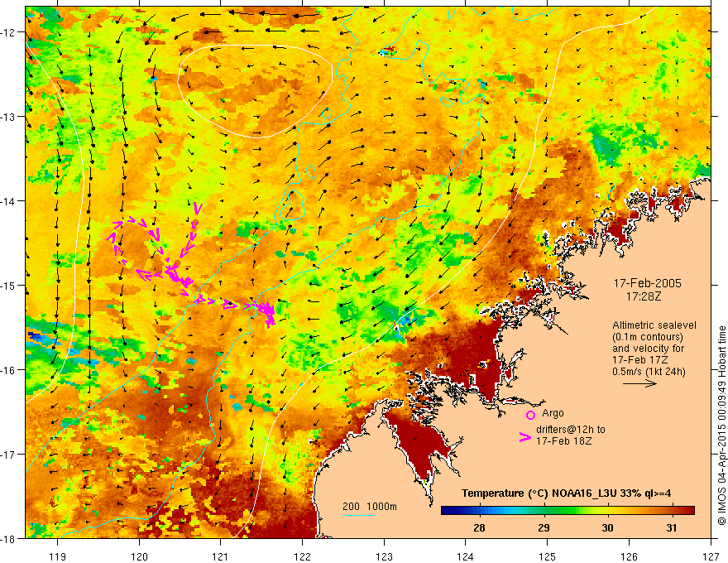
Task: Click the 29 colorbar tick label
Action: click(x=544, y=527)
